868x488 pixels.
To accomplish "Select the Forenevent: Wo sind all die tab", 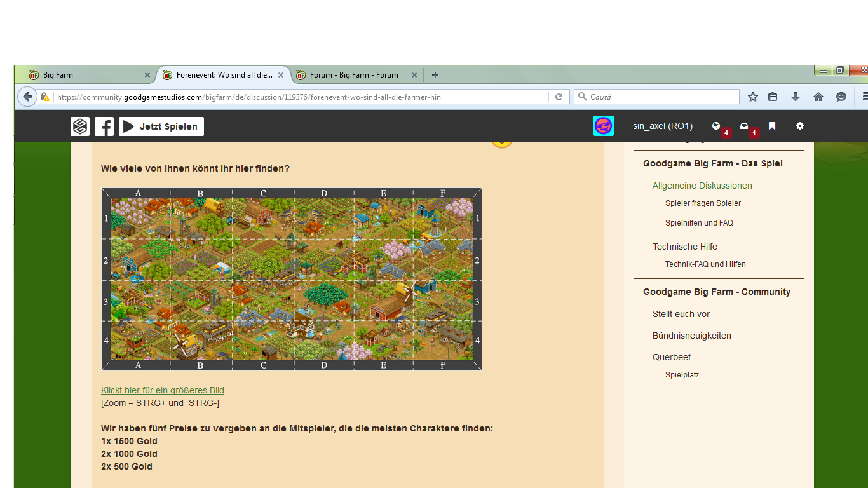I will pyautogui.click(x=224, y=75).
